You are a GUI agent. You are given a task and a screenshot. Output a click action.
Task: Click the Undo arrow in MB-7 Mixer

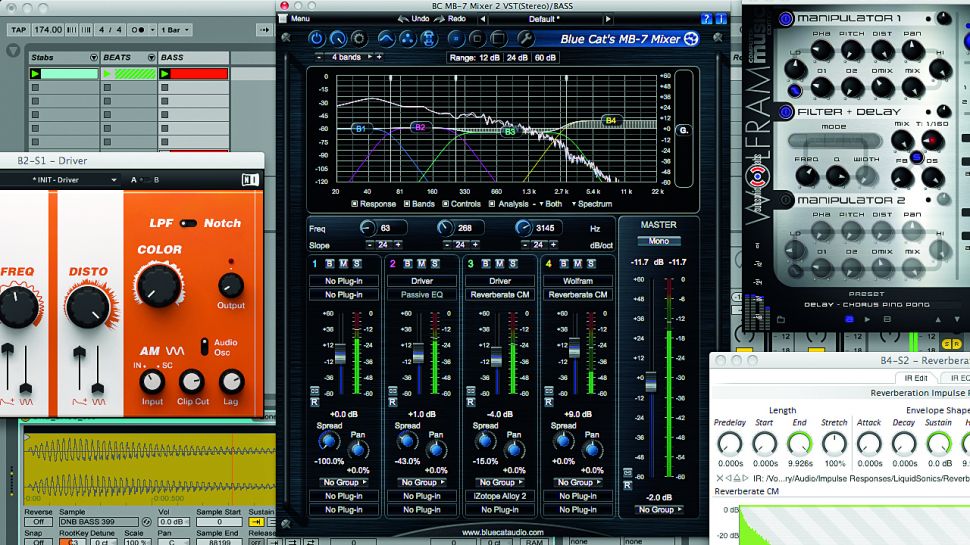(403, 19)
